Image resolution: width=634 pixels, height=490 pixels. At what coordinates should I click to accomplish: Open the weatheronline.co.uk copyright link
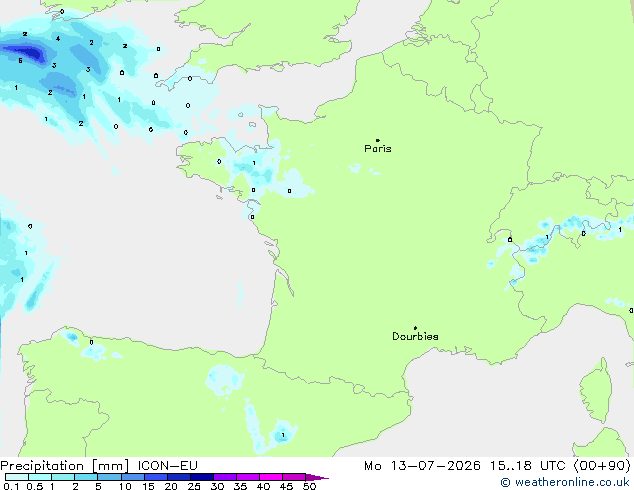[x=565, y=482]
